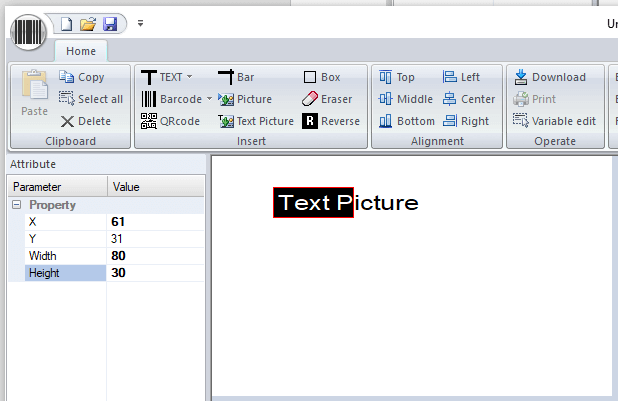Click the barcode application logo button
618x401 pixels.
click(28, 32)
